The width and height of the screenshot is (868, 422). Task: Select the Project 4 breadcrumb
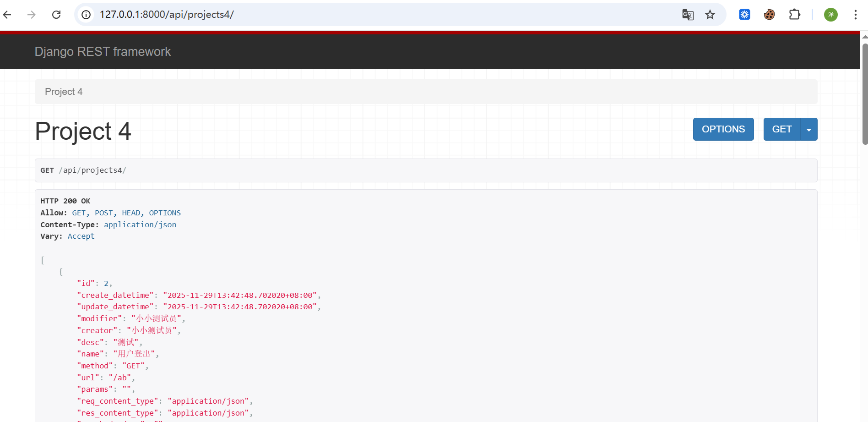[64, 92]
